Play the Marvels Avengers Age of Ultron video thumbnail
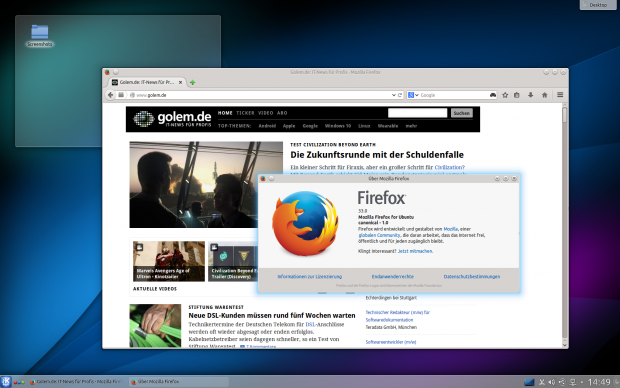This screenshot has height=388, width=620. tap(169, 261)
